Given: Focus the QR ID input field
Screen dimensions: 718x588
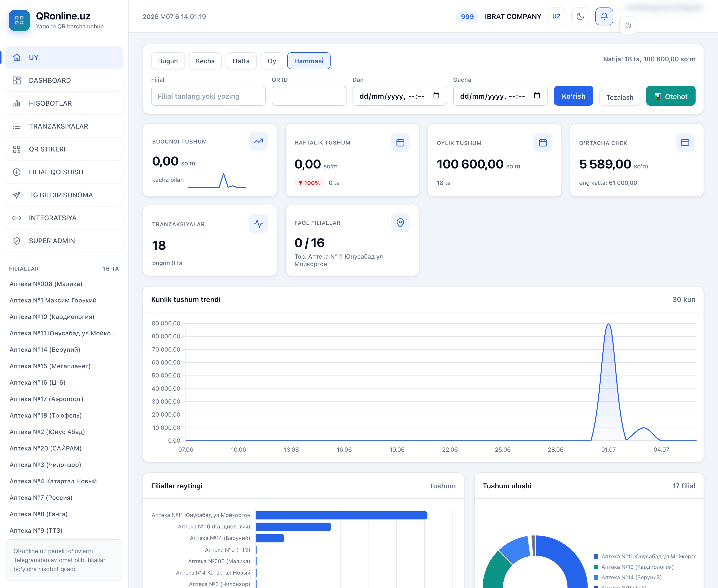Looking at the screenshot, I should [309, 96].
